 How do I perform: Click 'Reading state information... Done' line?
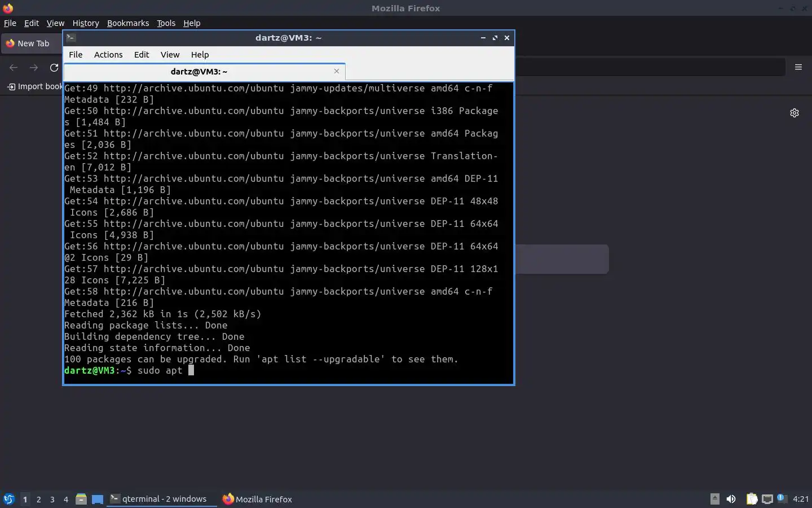tap(157, 348)
